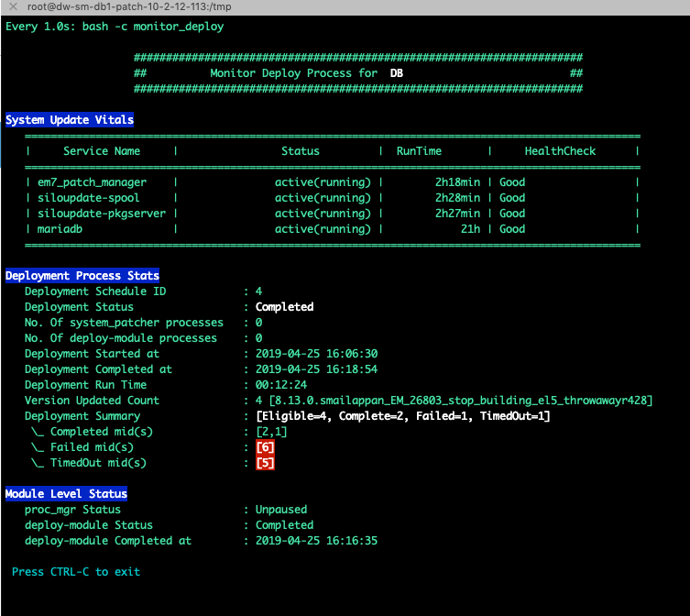
Task: Click the red-highlighted failed mid [6]
Action: point(266,447)
